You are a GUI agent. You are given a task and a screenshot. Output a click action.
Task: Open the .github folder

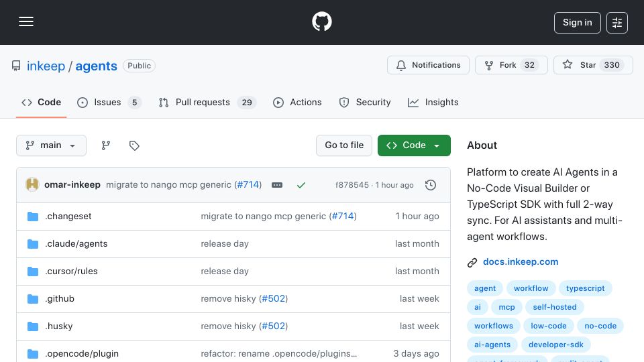tap(60, 299)
